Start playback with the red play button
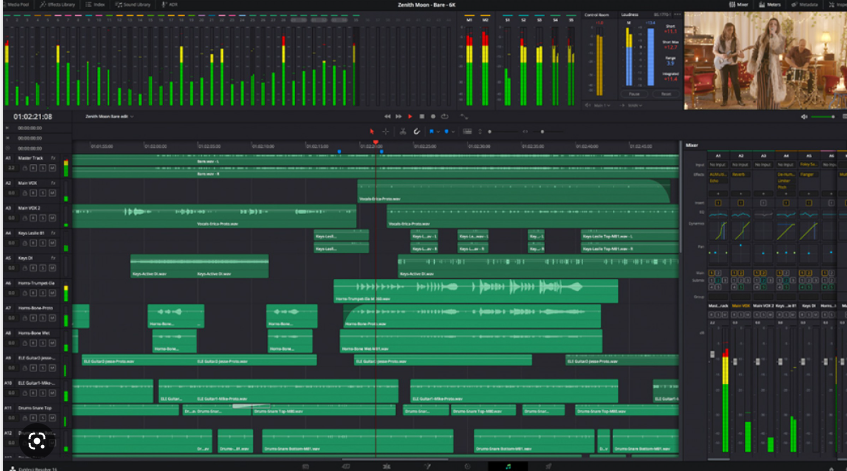 (x=410, y=117)
